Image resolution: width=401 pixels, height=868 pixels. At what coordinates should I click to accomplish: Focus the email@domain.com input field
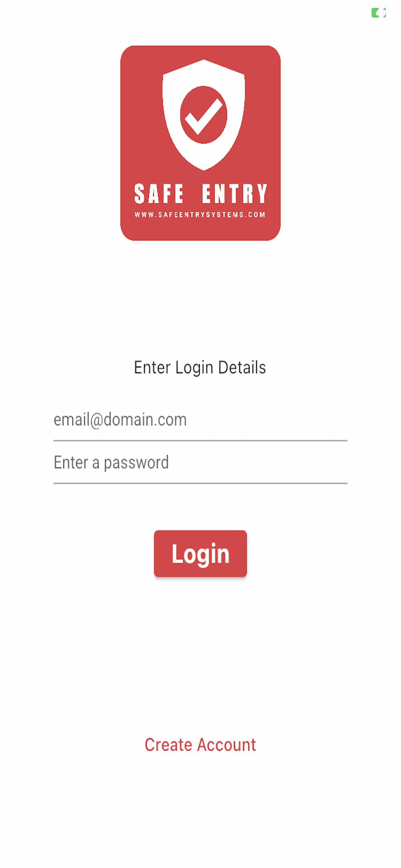tap(200, 420)
